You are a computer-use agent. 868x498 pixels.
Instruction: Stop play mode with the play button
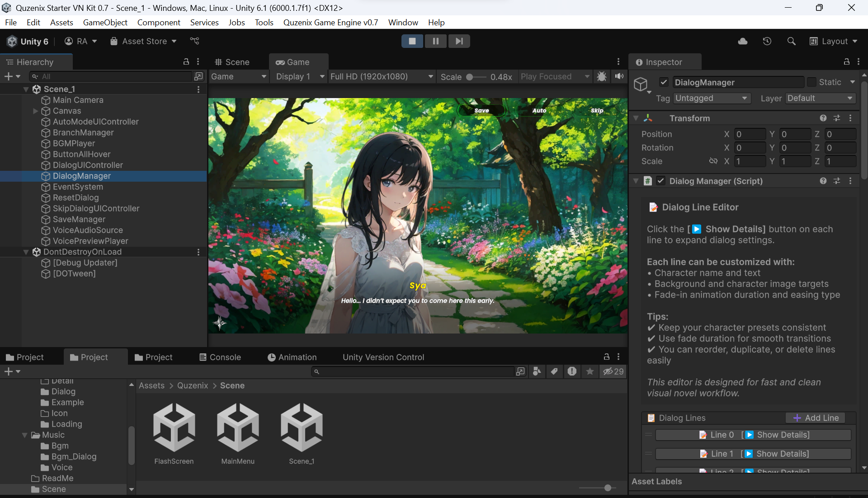[x=412, y=41]
